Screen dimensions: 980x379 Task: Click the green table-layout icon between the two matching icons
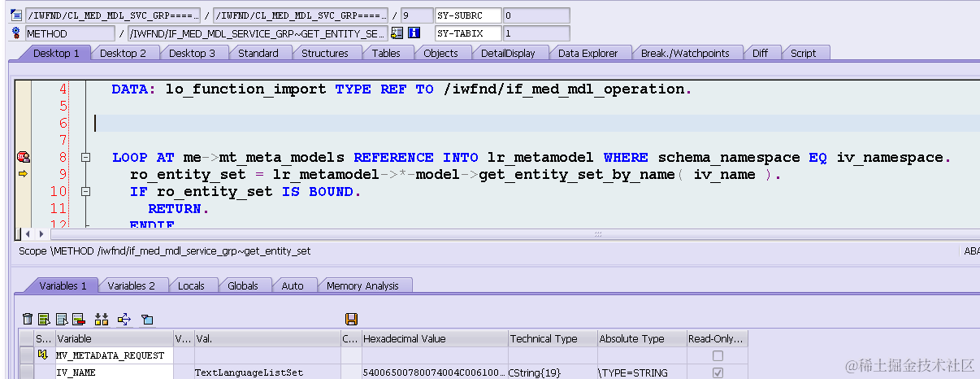(61, 319)
